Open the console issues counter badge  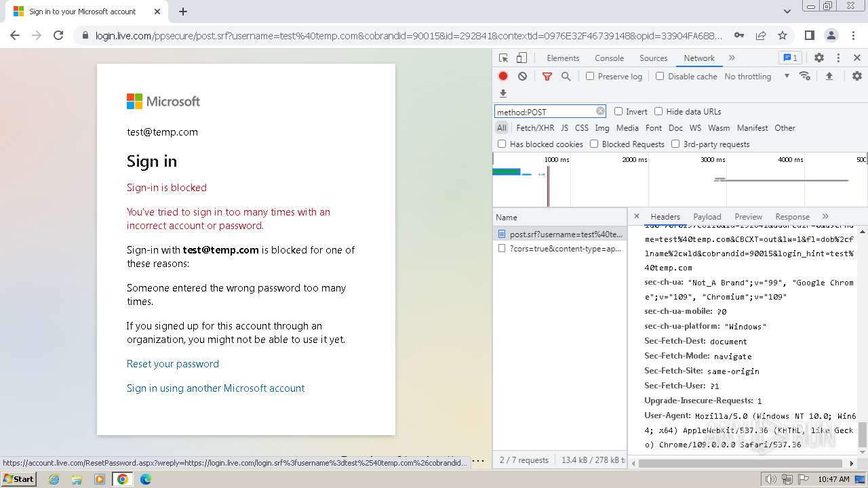click(x=790, y=58)
